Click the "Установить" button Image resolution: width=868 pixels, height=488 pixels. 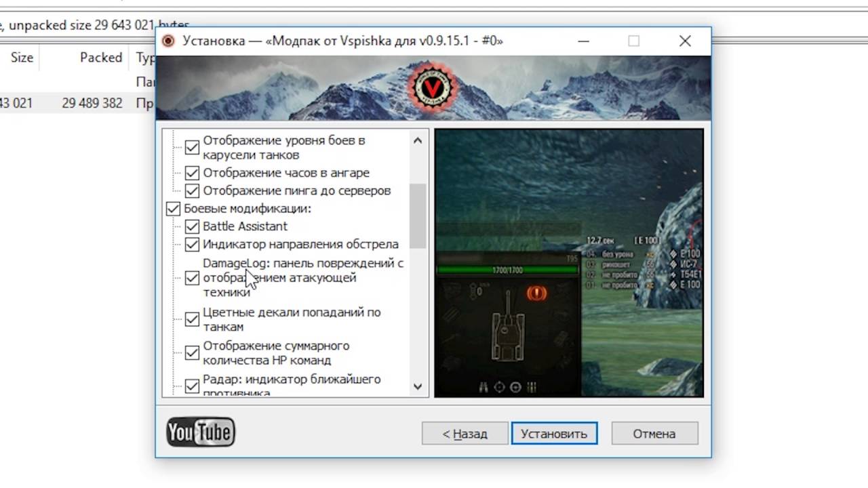[x=554, y=434]
